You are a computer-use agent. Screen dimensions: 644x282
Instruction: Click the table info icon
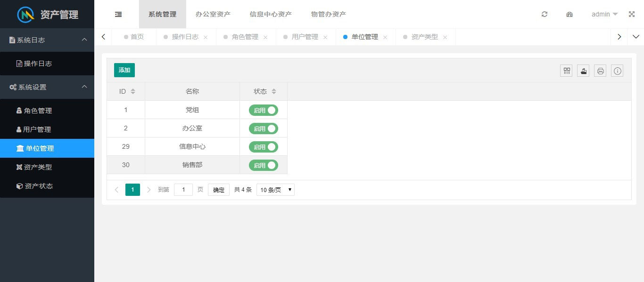pyautogui.click(x=617, y=71)
